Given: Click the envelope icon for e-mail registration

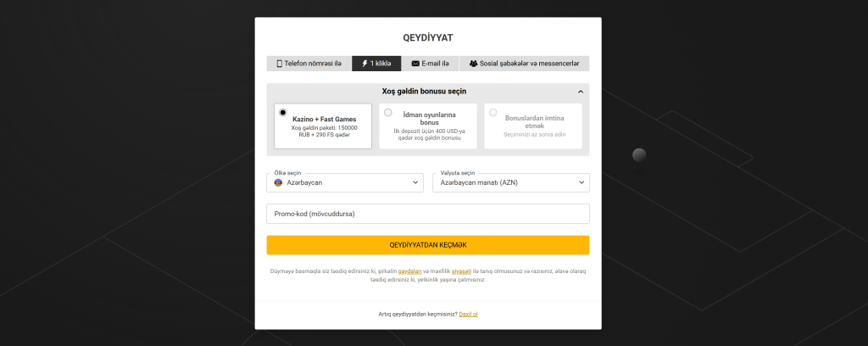Looking at the screenshot, I should pyautogui.click(x=415, y=64).
